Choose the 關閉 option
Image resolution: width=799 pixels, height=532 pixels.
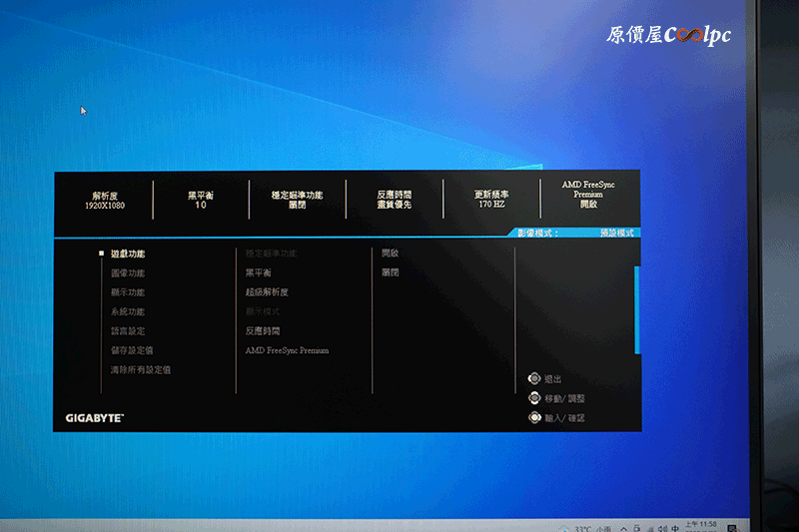coord(390,272)
